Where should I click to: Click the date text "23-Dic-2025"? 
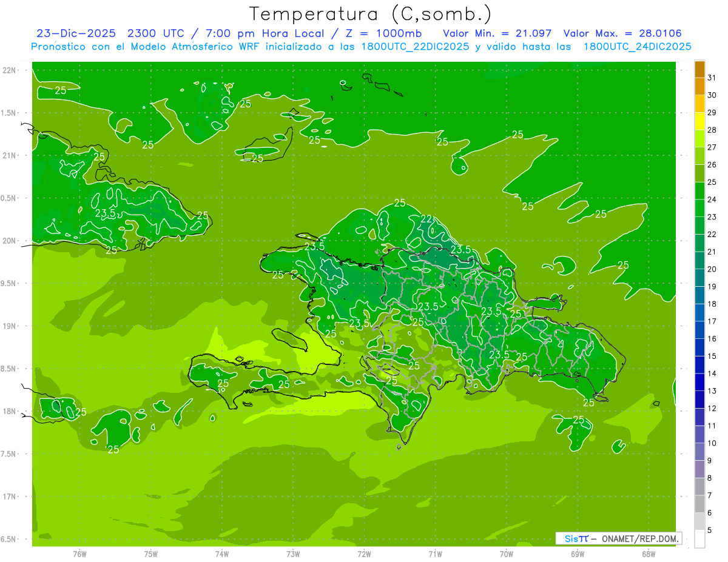pos(76,33)
